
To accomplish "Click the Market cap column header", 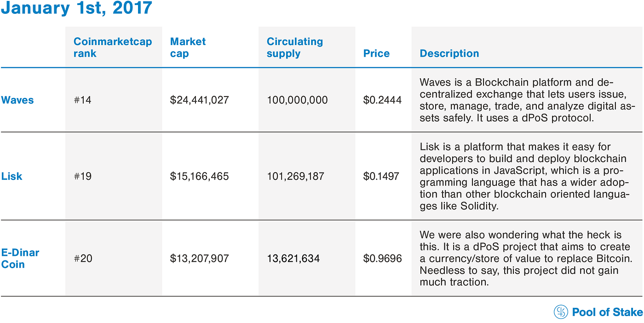I will [x=188, y=47].
